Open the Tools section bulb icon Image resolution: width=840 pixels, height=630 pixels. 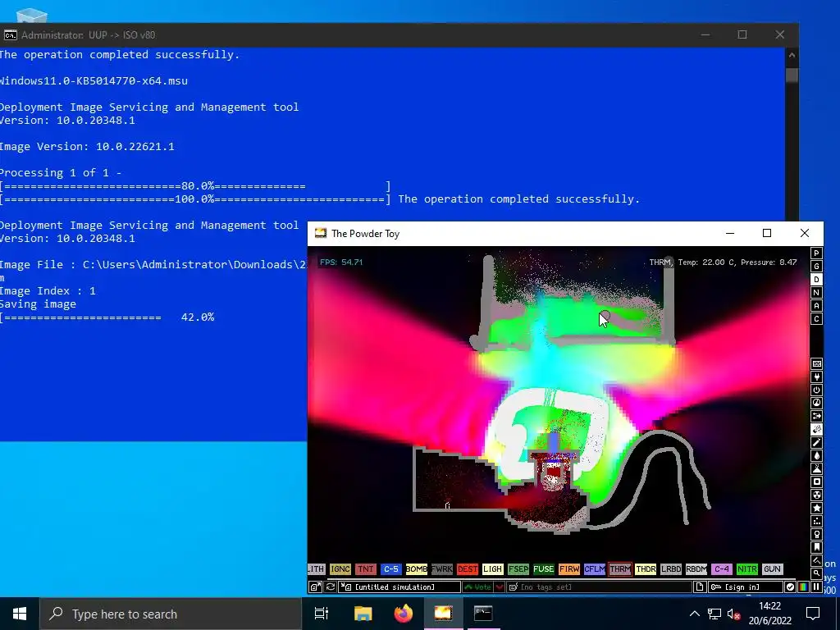[816, 534]
